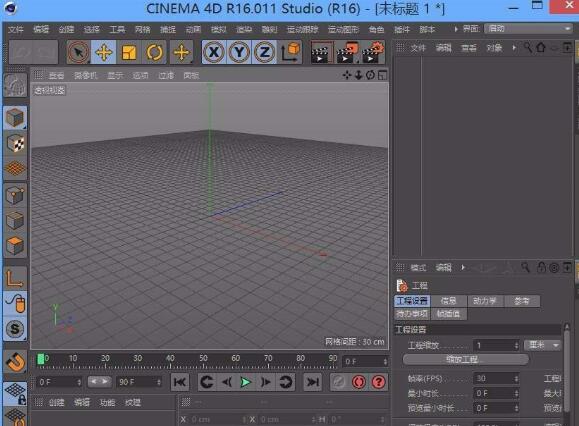Expand Object Manager menu overflow arrow
The height and width of the screenshot is (426, 579).
[x=514, y=48]
